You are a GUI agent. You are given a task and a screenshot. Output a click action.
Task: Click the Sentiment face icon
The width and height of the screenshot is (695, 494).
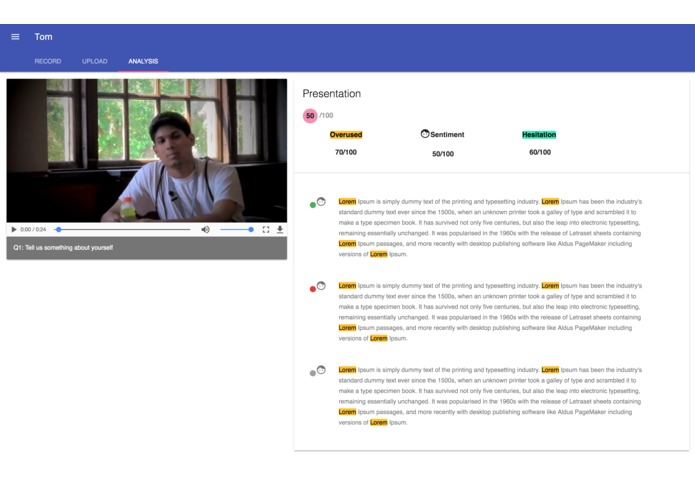(425, 134)
